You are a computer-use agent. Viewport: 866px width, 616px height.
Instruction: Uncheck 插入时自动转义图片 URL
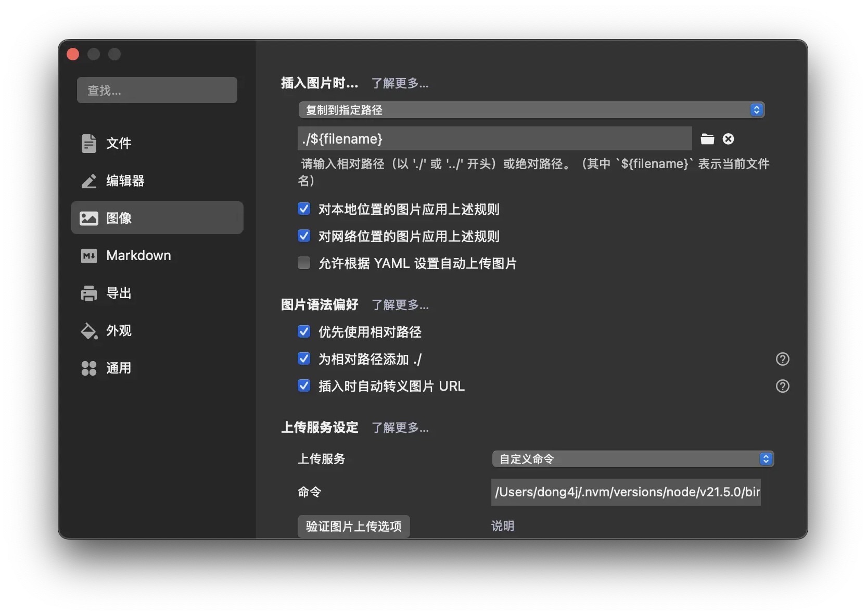click(x=304, y=386)
